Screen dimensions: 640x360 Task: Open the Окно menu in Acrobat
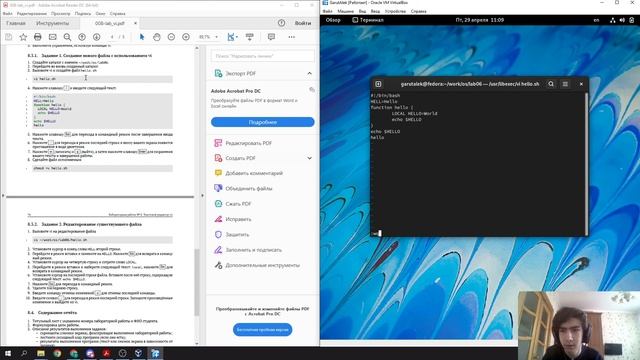tap(100, 13)
